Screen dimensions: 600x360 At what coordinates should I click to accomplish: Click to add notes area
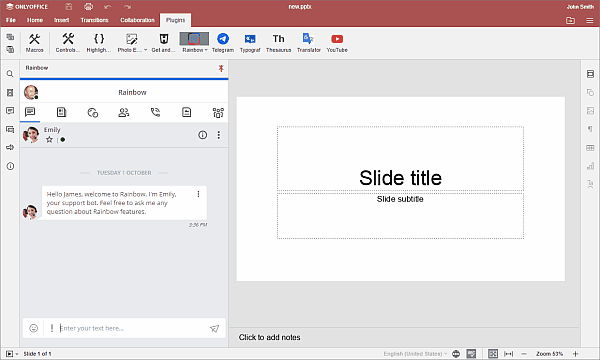coord(269,337)
